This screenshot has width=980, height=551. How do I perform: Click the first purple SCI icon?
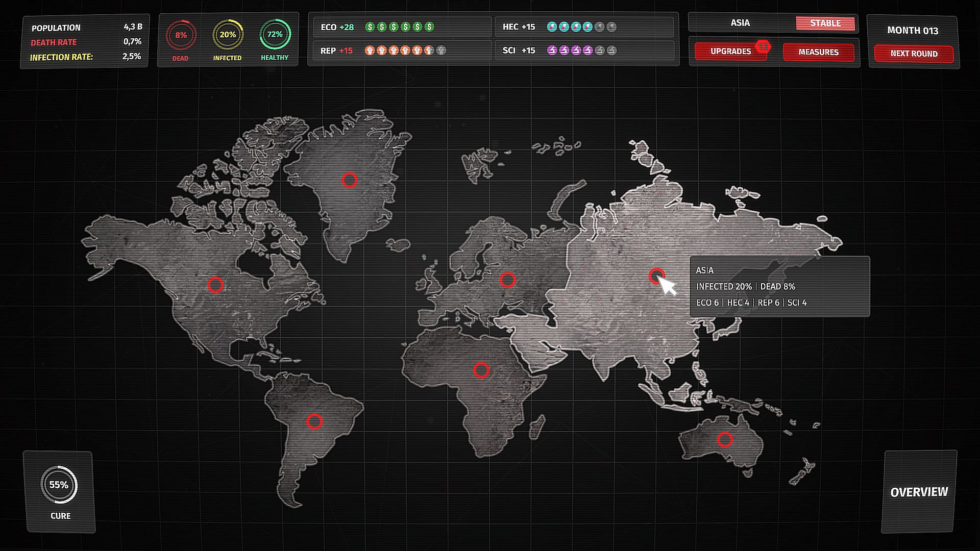point(552,51)
